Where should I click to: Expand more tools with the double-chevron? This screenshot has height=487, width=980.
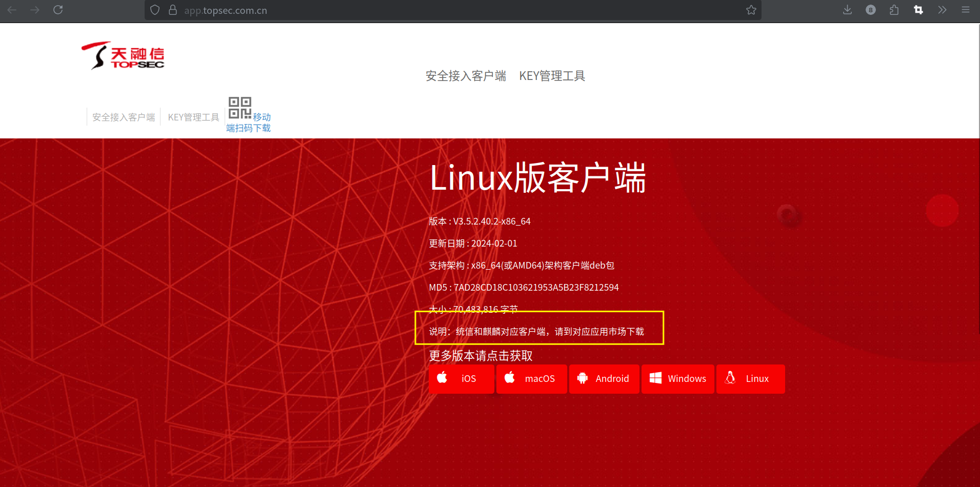(942, 10)
